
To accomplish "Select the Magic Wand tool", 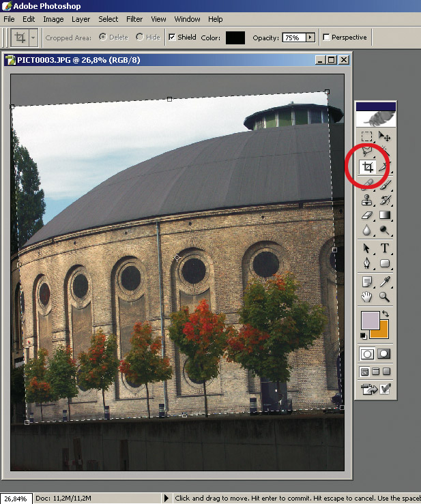I will click(x=384, y=151).
